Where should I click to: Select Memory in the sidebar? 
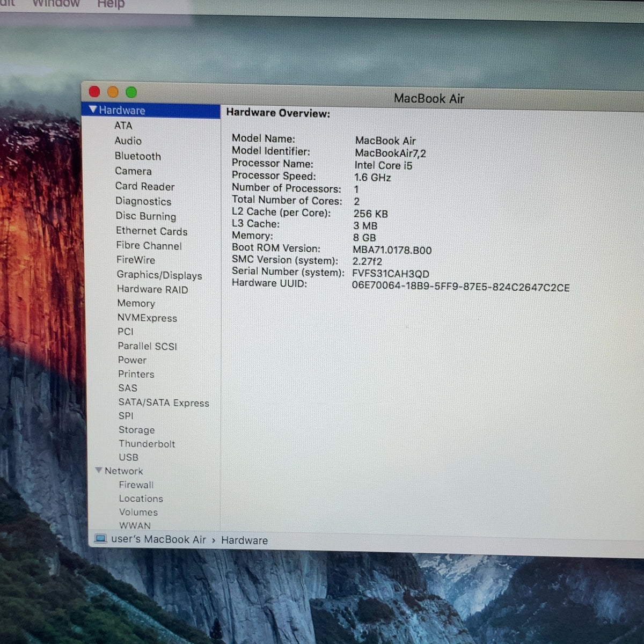tap(136, 303)
